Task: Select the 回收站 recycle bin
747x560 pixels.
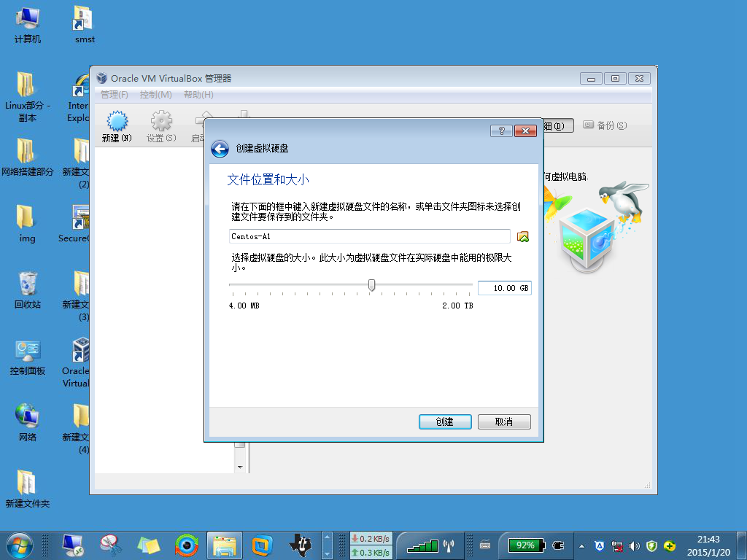Action: [x=27, y=290]
